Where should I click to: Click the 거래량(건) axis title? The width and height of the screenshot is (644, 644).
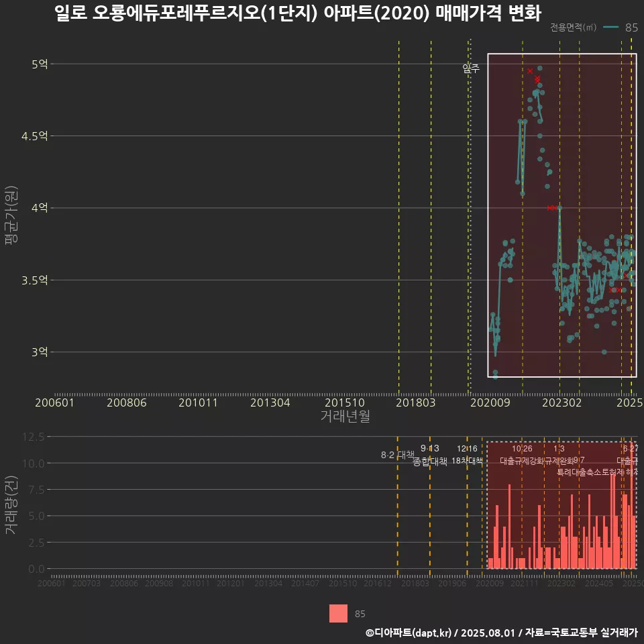11,504
